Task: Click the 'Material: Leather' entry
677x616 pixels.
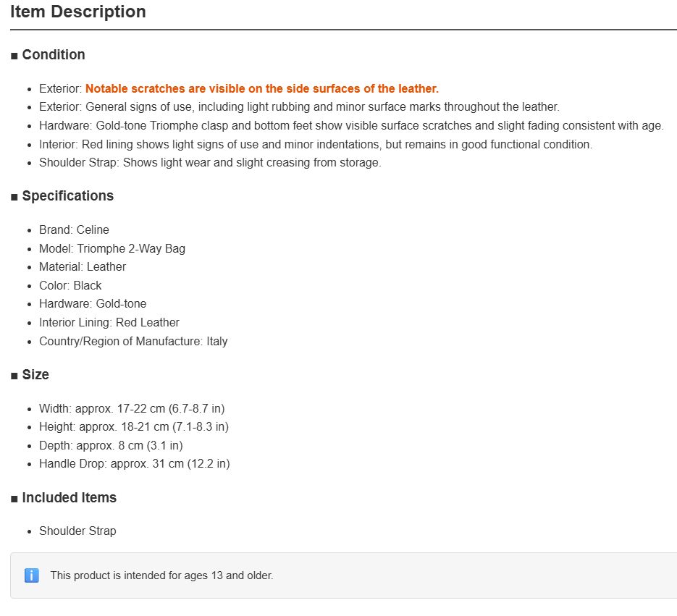Action: [x=83, y=267]
